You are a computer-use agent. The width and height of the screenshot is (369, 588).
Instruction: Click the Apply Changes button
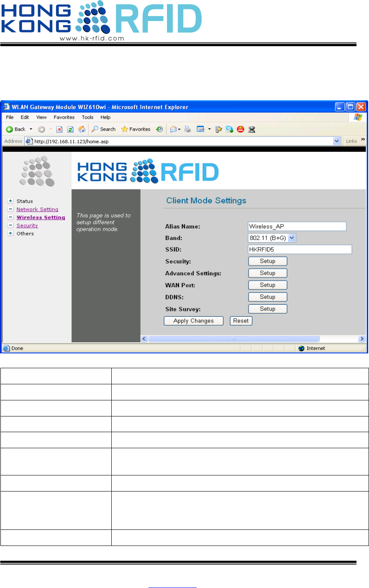194,321
